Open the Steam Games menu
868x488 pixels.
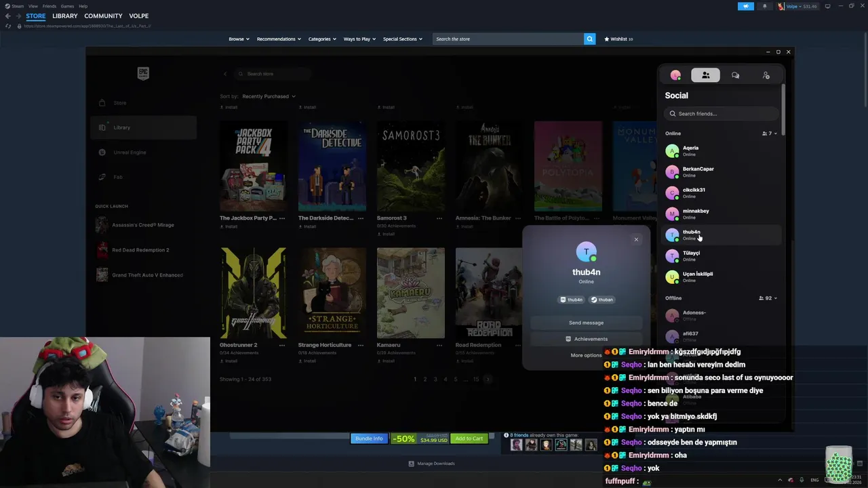pyautogui.click(x=67, y=6)
